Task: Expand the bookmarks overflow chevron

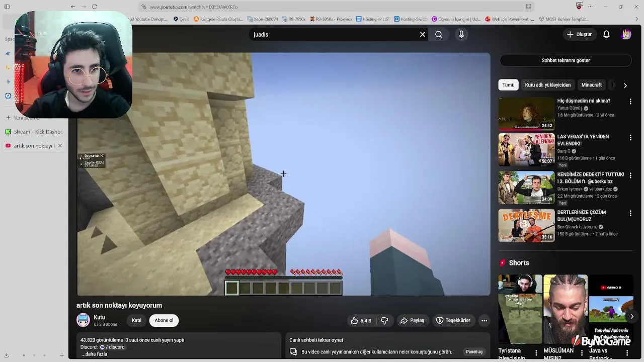Action: point(636,19)
